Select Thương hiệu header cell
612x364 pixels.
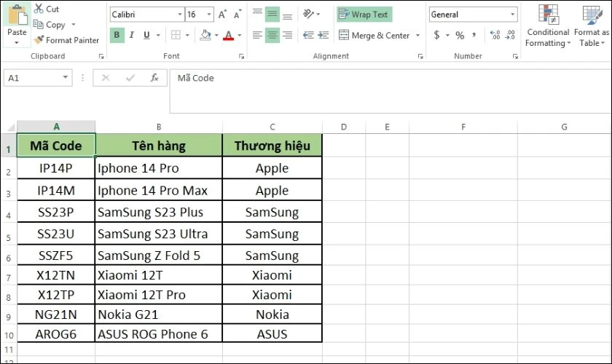pyautogui.click(x=272, y=146)
